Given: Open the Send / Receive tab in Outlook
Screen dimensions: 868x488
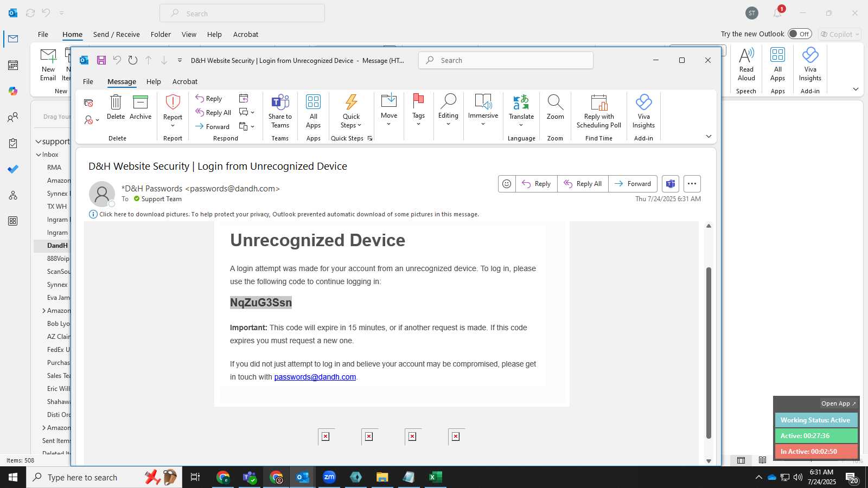Looking at the screenshot, I should [117, 34].
